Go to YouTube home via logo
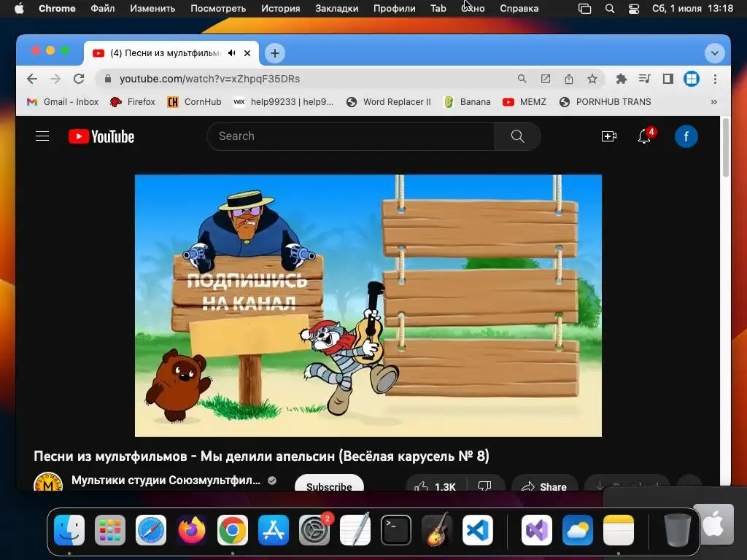Screen dimensions: 747x560 click(x=101, y=136)
